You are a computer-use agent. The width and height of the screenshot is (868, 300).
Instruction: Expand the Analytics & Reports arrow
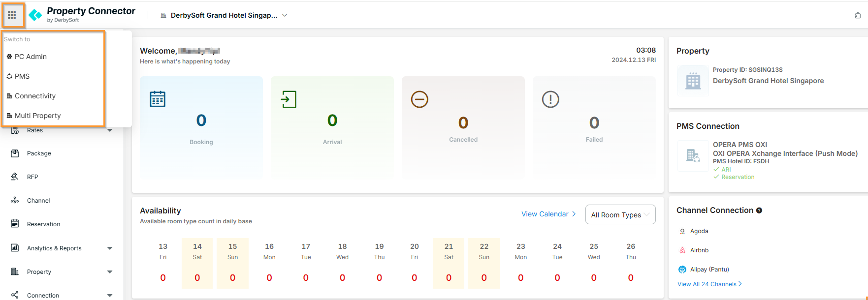point(110,248)
